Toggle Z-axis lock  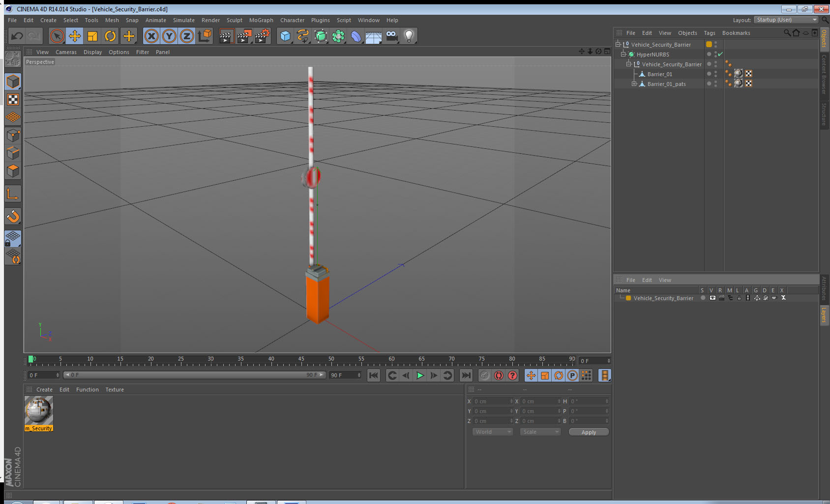click(x=187, y=36)
